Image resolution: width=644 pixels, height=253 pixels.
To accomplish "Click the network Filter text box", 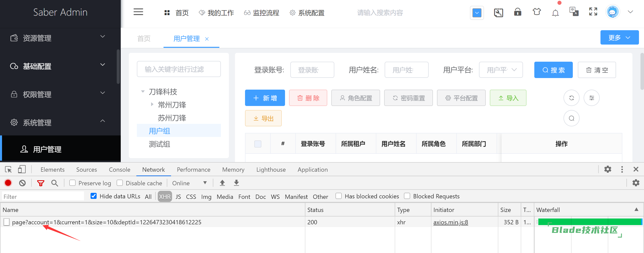I will (43, 197).
